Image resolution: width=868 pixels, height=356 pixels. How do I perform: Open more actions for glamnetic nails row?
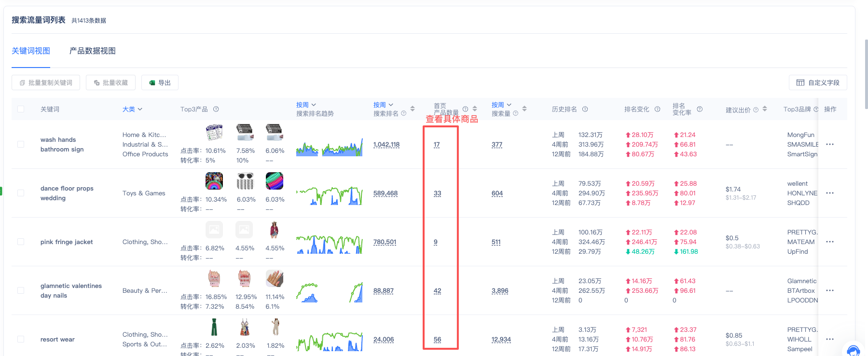[x=830, y=290]
